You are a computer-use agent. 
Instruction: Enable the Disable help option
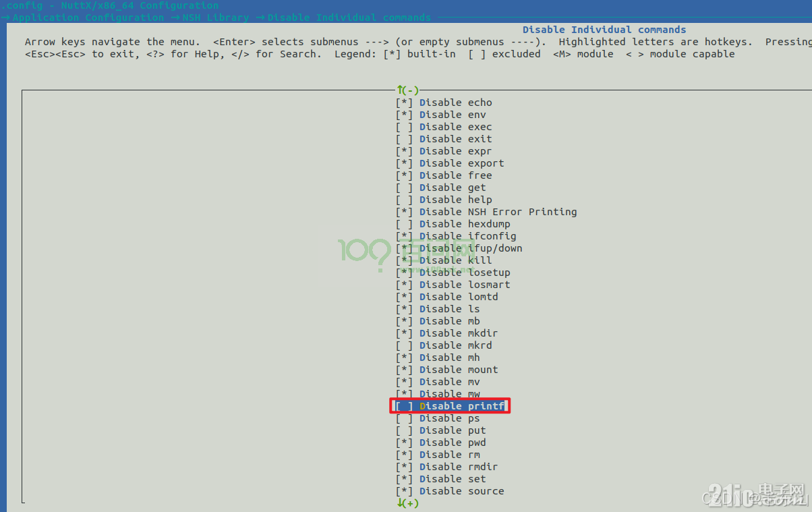(444, 200)
